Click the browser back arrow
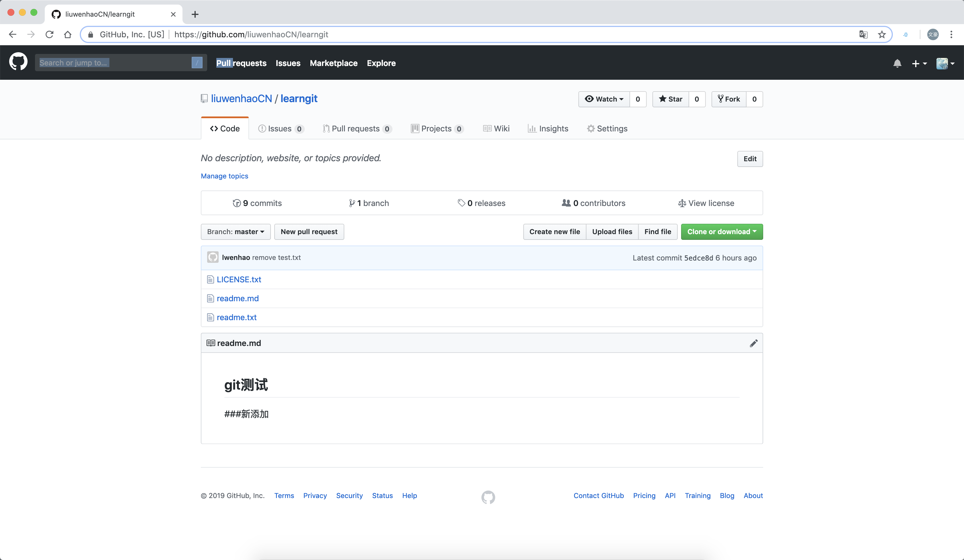 13,34
